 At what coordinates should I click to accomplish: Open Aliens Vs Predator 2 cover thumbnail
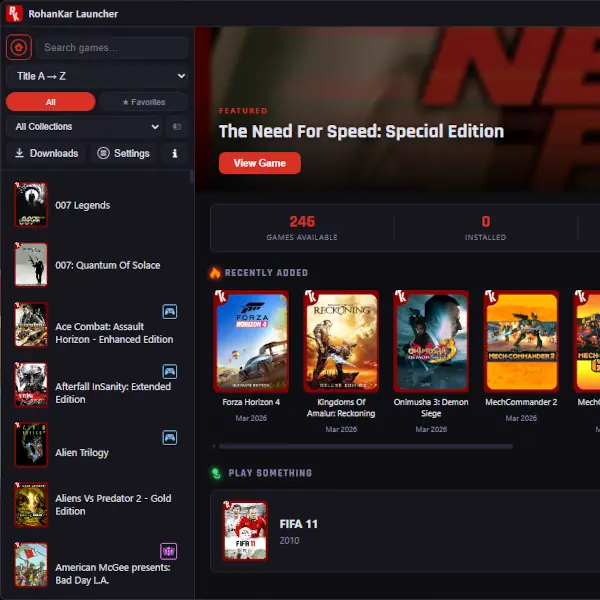[x=31, y=505]
